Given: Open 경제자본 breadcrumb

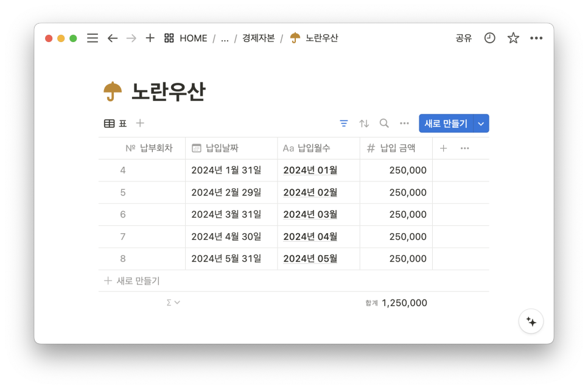Looking at the screenshot, I should pyautogui.click(x=258, y=38).
